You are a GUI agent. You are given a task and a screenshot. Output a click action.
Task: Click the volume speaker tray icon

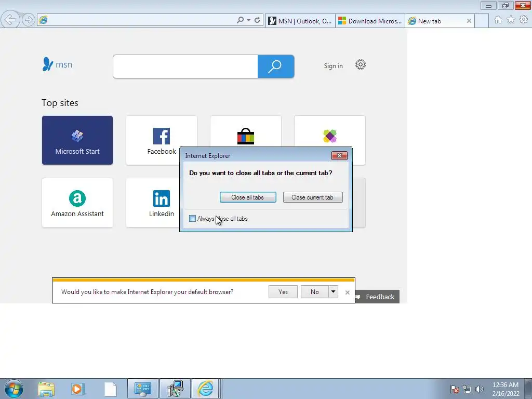[479, 389]
